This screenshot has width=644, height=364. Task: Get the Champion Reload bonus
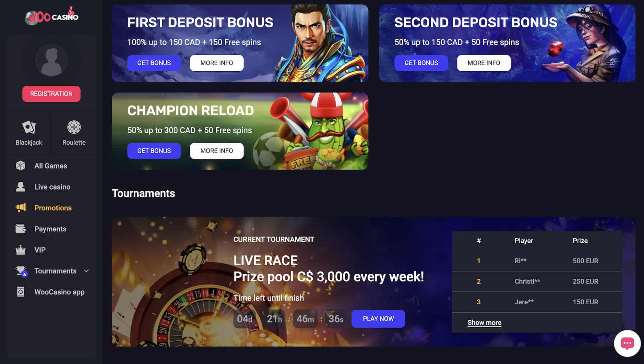click(154, 151)
